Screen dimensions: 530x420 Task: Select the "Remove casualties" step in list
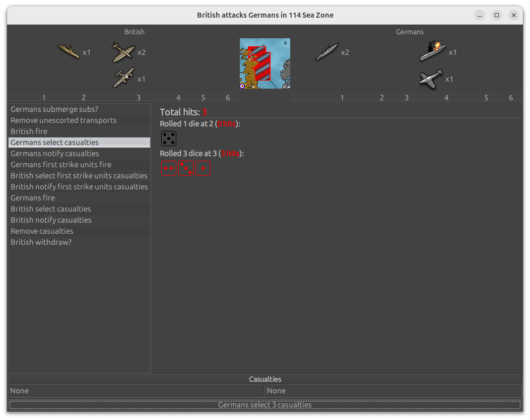coord(42,231)
